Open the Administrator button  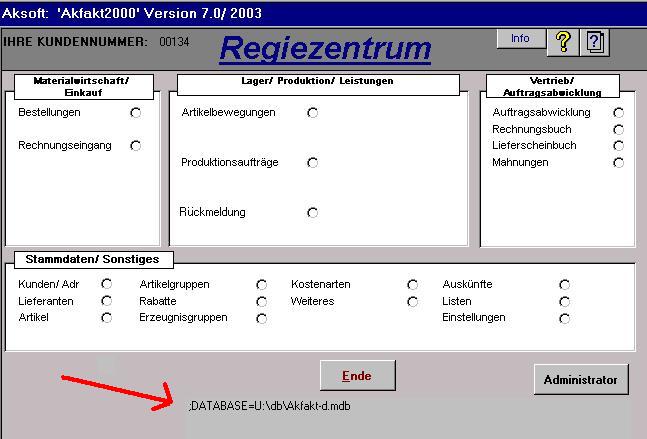tap(581, 380)
